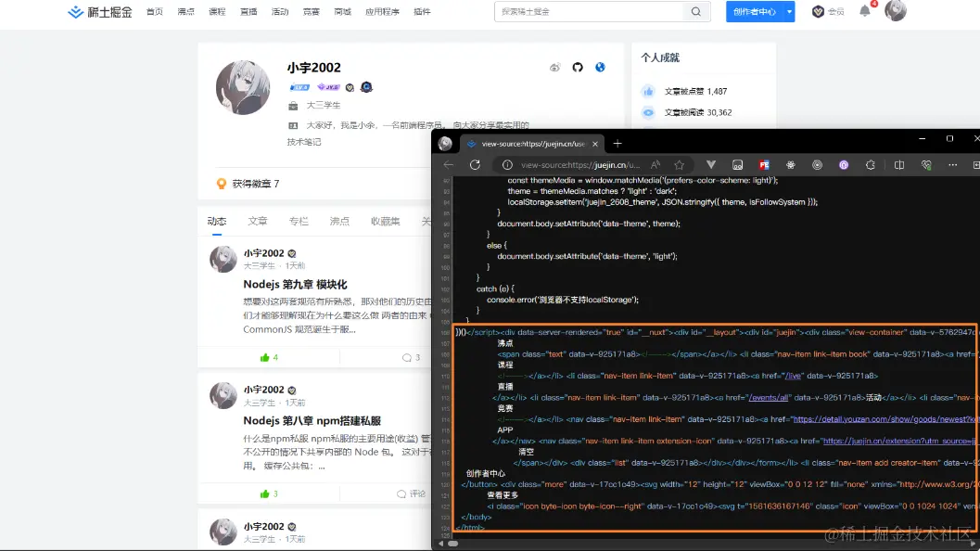The image size is (980, 551).
Task: Open the 活动 nav item
Action: coord(279,12)
